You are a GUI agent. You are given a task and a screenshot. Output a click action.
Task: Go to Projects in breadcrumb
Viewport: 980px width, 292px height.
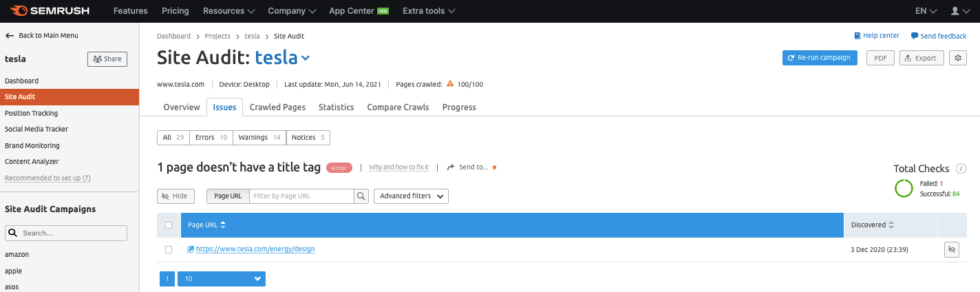(217, 36)
